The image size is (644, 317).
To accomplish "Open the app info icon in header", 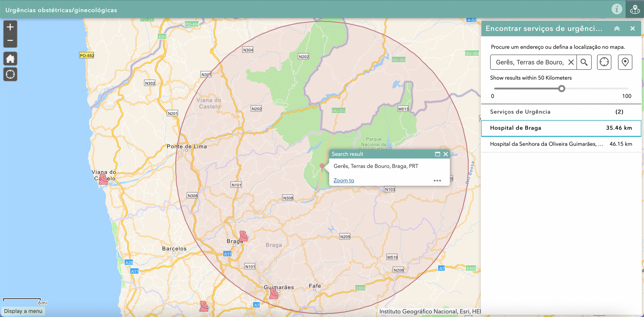I will click(617, 9).
